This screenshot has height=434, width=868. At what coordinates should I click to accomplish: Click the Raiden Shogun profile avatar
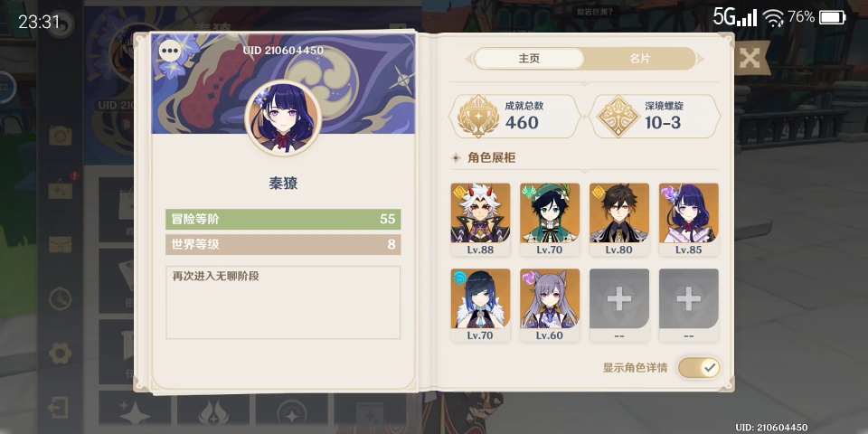(283, 118)
